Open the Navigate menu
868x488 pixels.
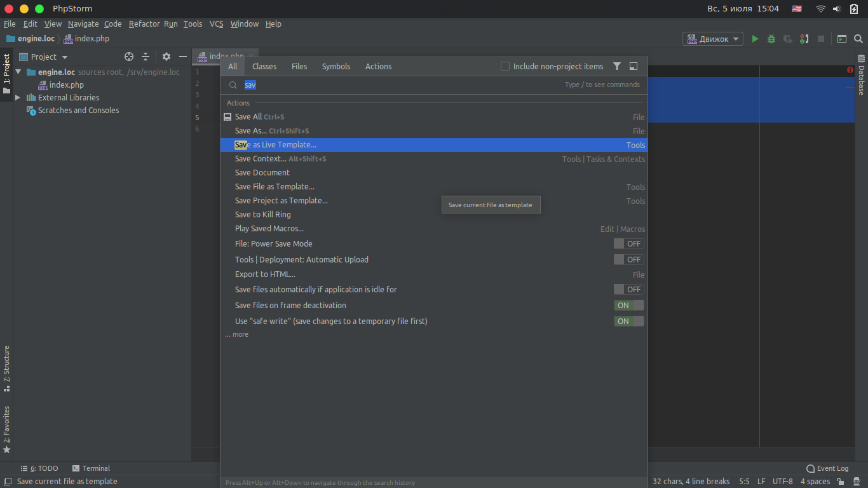point(83,24)
